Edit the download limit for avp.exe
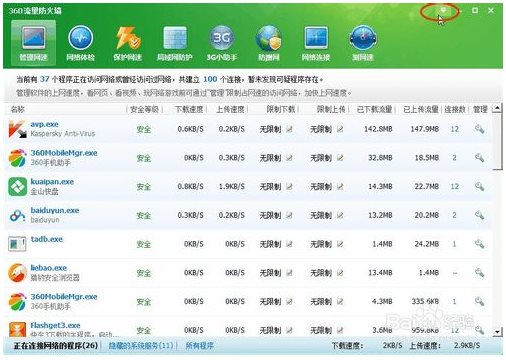This screenshot has width=506, height=360. tap(289, 129)
